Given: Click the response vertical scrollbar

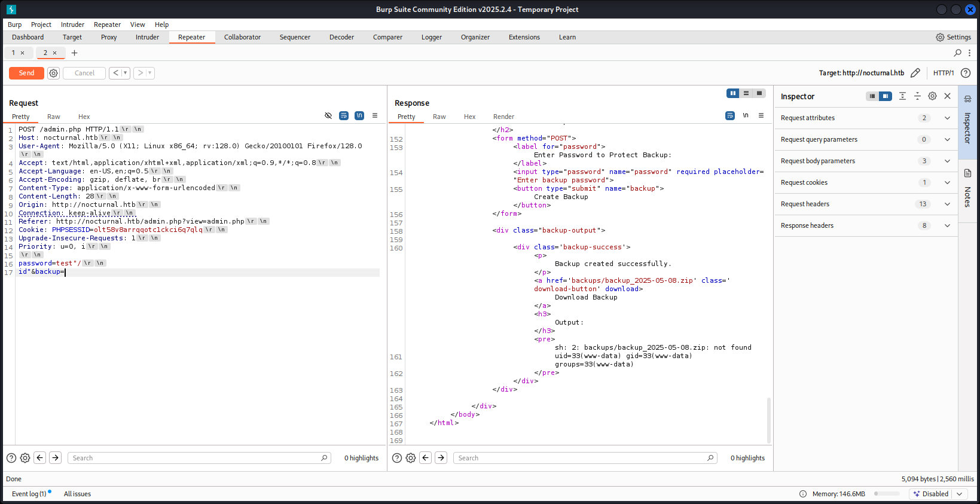Looking at the screenshot, I should click(768, 420).
